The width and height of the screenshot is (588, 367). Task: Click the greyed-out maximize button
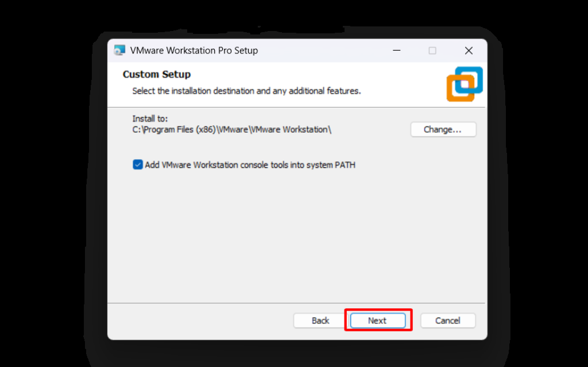432,51
